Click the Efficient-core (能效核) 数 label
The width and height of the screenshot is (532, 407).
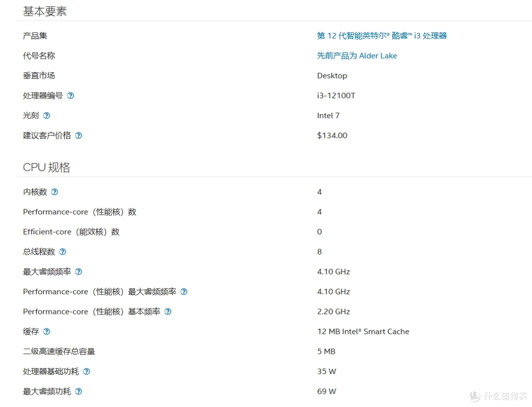pyautogui.click(x=71, y=232)
